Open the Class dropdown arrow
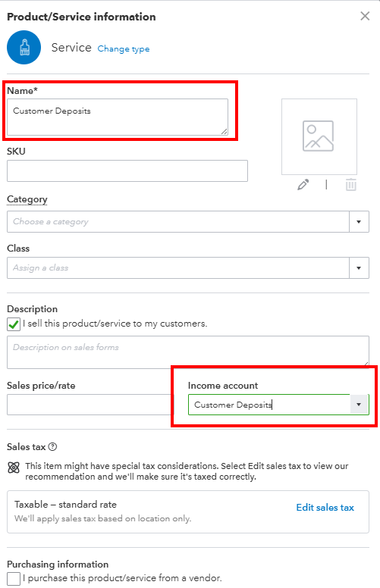 (359, 267)
